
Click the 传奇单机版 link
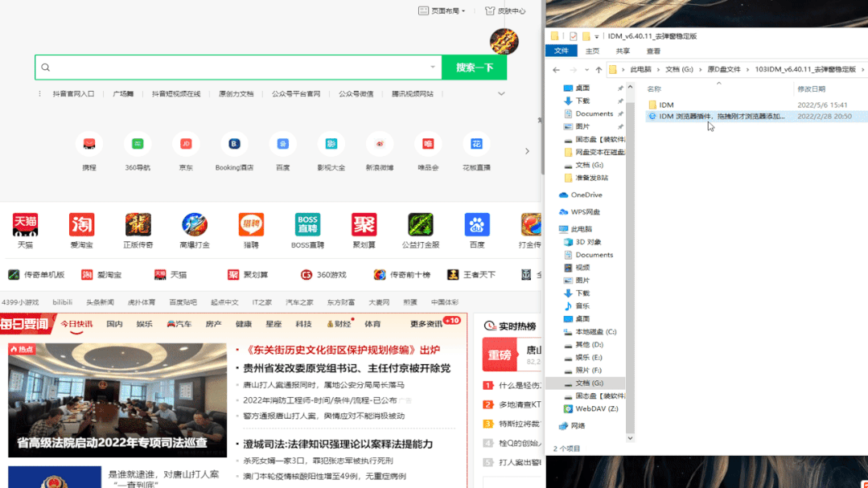37,274
